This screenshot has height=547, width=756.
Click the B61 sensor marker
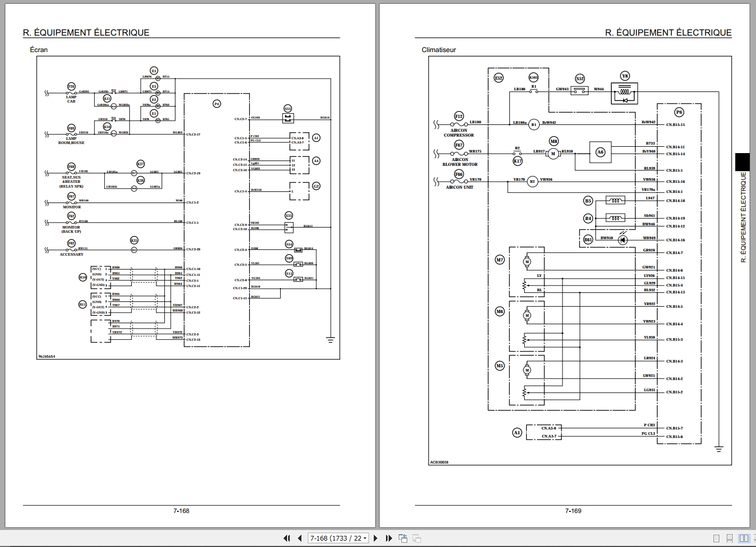[x=588, y=240]
